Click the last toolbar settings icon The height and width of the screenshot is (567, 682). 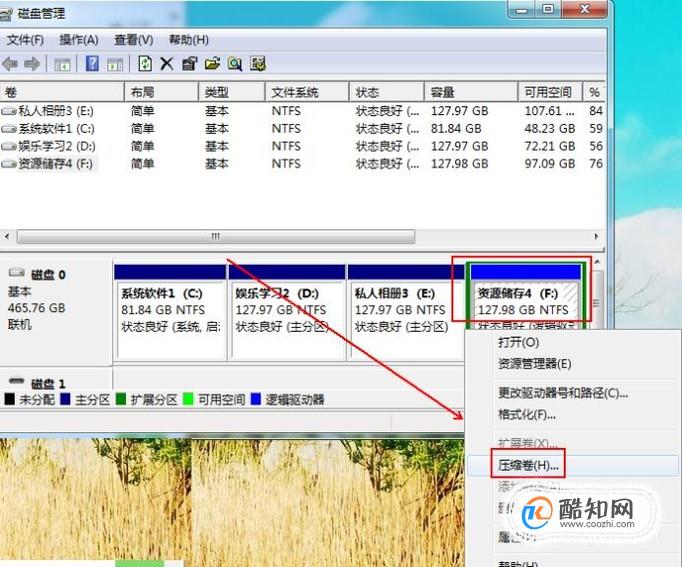coord(258,64)
